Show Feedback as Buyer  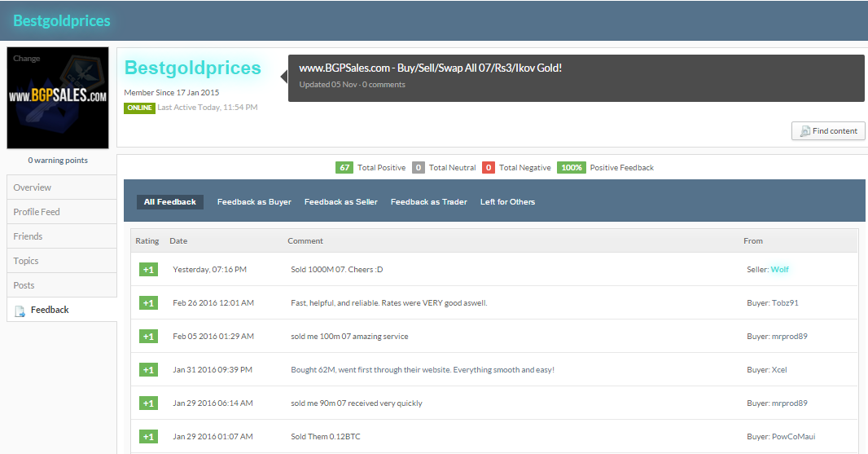pyautogui.click(x=254, y=202)
